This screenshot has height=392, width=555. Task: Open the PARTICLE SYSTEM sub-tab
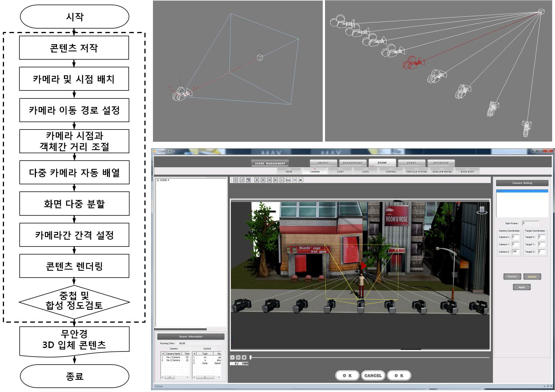point(417,171)
